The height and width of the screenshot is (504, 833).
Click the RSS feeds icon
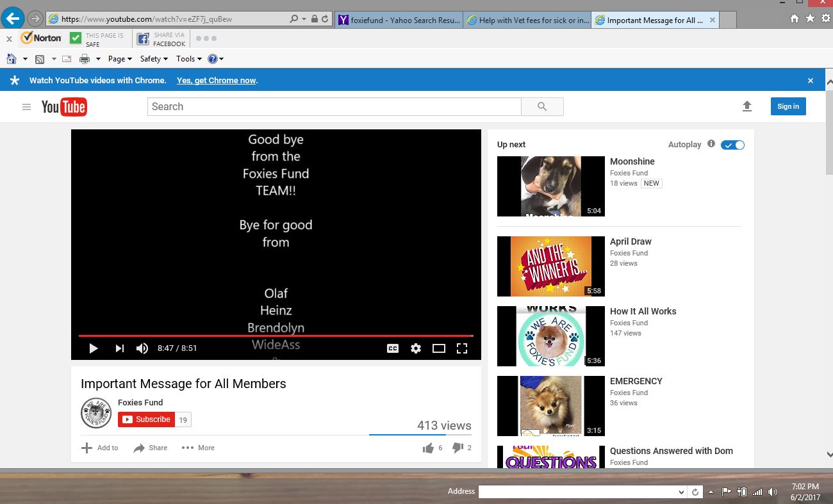tap(40, 59)
